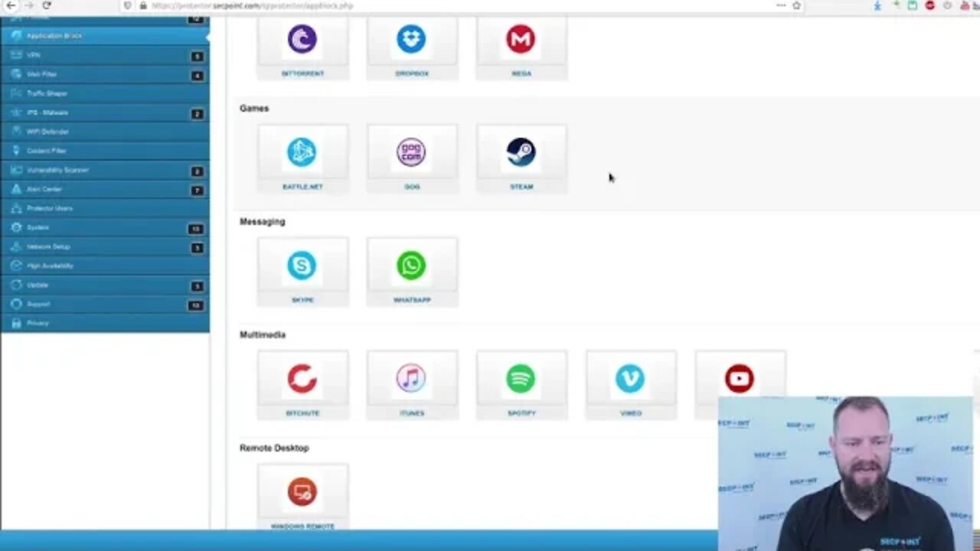Open Protector Users in the sidebar

pyautogui.click(x=105, y=208)
